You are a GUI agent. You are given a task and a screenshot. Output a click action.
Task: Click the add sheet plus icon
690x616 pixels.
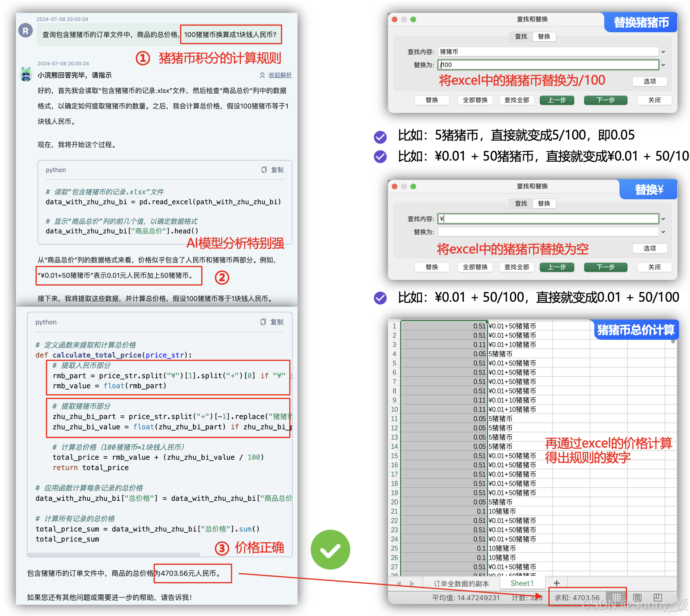point(557,583)
